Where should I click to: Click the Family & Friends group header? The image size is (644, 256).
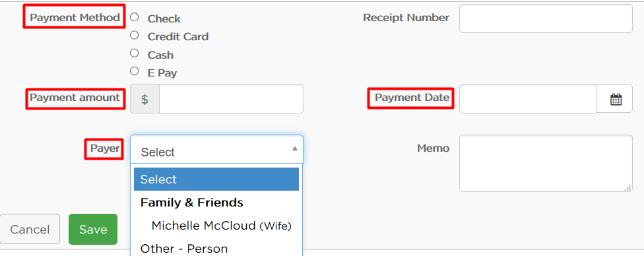point(192,203)
